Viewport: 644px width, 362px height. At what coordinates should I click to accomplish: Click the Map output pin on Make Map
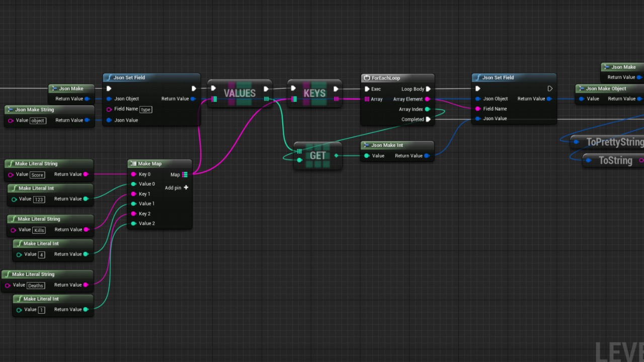185,174
